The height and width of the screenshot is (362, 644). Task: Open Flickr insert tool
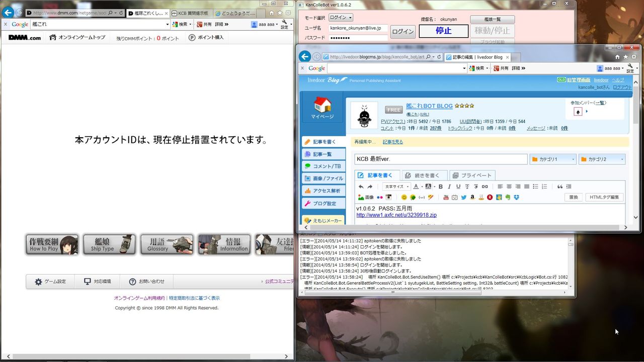pos(380,197)
